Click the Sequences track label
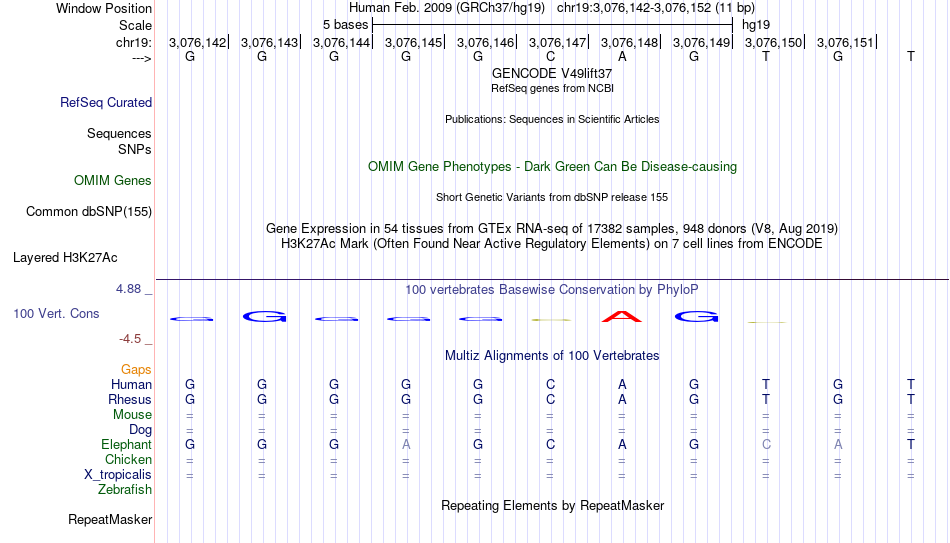The width and height of the screenshot is (950, 543). (119, 133)
